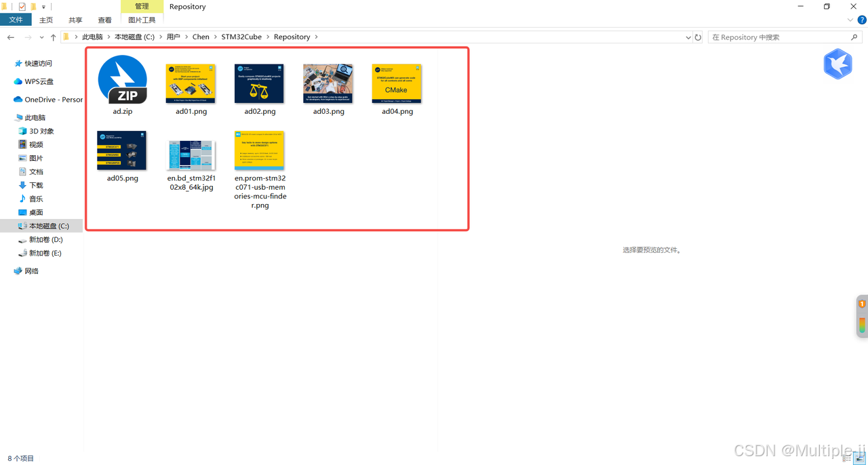The height and width of the screenshot is (465, 868).
Task: Click the orange shield badge icon
Action: [x=863, y=304]
